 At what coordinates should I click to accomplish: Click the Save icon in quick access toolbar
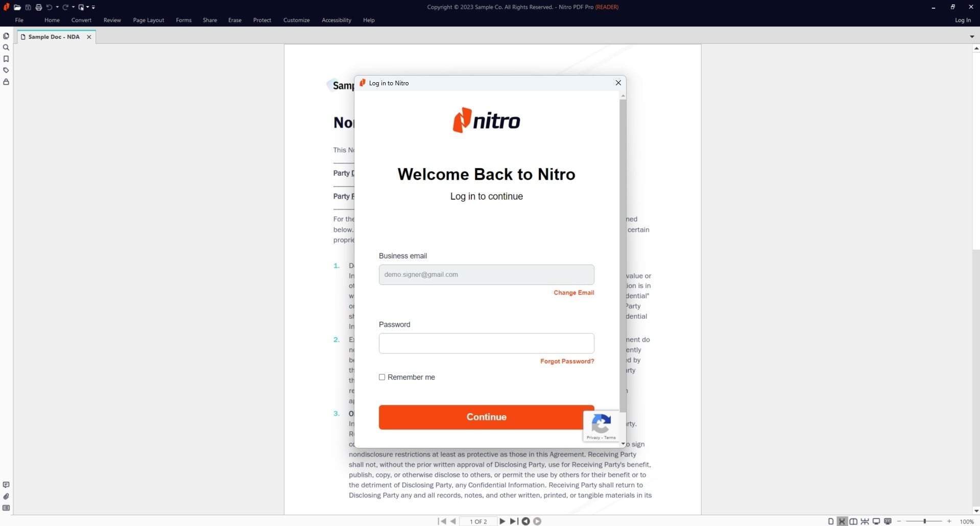coord(28,7)
